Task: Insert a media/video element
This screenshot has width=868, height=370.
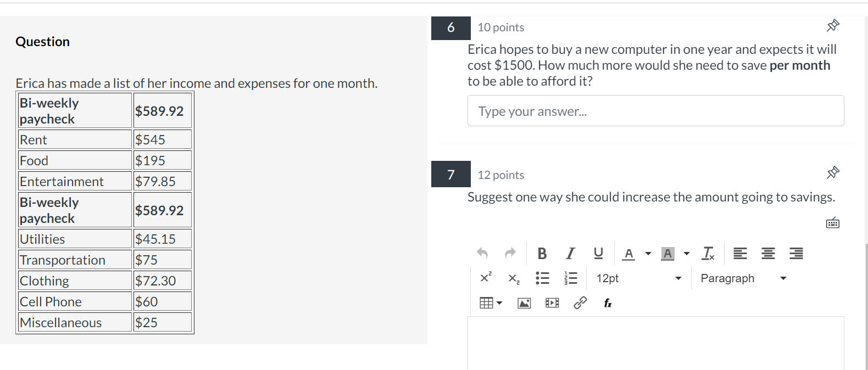Action: pos(552,302)
